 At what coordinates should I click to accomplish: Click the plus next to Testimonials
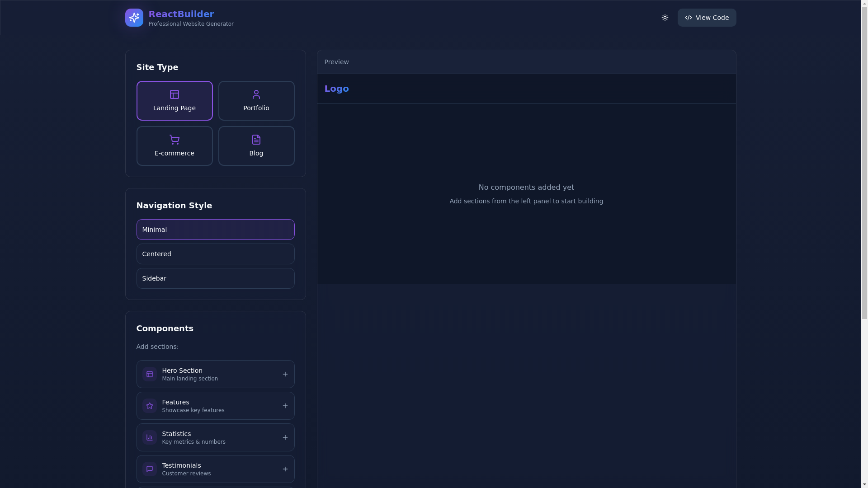[285, 469]
